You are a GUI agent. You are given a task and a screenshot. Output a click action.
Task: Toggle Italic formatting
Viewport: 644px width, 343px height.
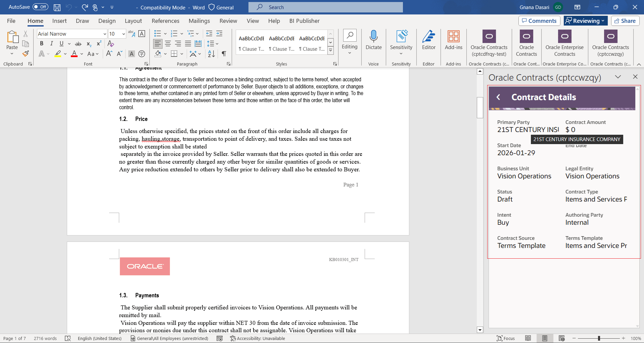pyautogui.click(x=51, y=44)
